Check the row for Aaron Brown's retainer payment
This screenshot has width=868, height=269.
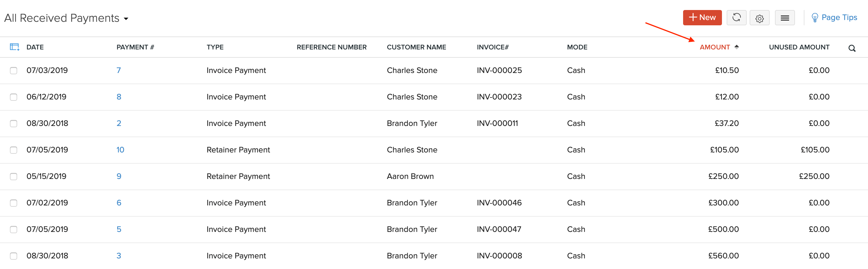(14, 176)
